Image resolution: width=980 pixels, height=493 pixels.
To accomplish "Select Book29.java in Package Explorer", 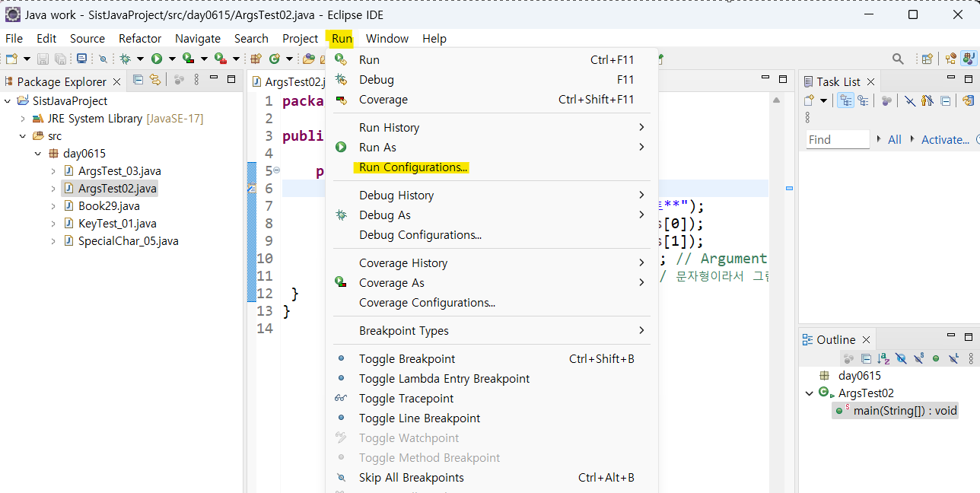I will click(x=109, y=206).
